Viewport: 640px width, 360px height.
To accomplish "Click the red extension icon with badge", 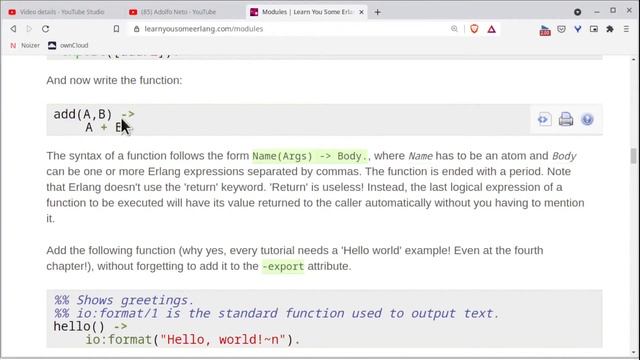I will coord(545,30).
